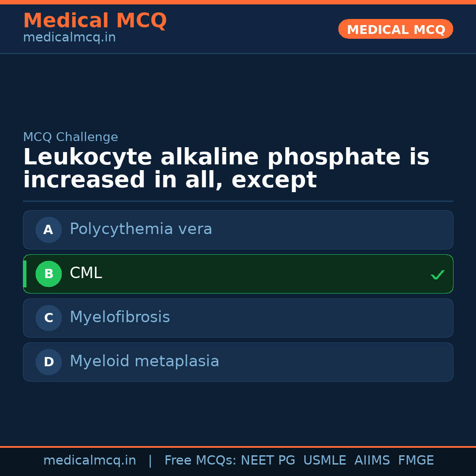
Task: Click the letter A circle icon
Action: click(x=48, y=230)
